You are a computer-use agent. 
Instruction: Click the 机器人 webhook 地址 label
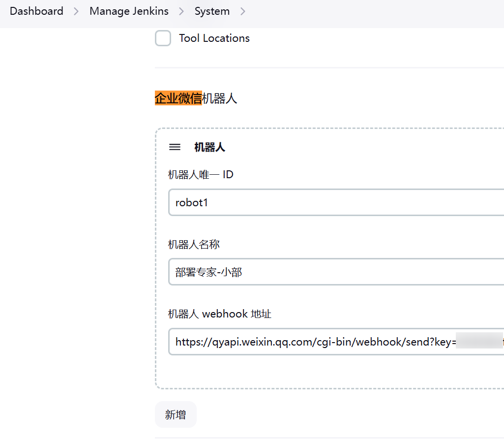tap(219, 314)
